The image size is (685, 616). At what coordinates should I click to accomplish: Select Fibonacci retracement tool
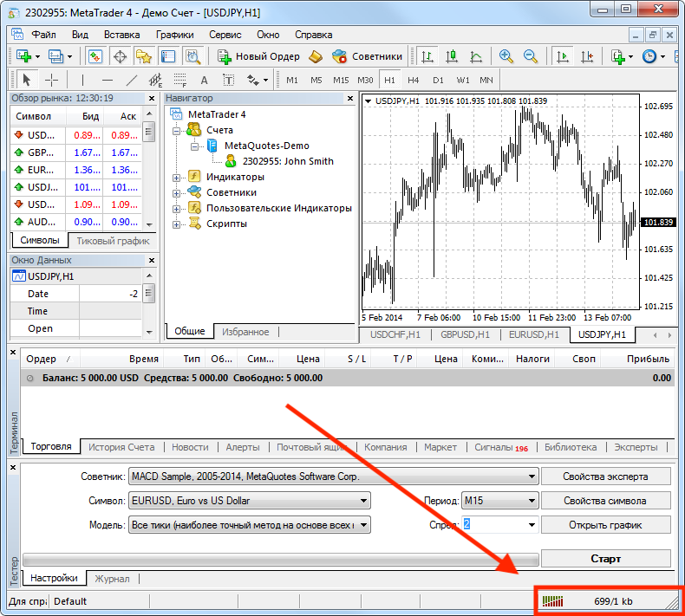tap(180, 80)
